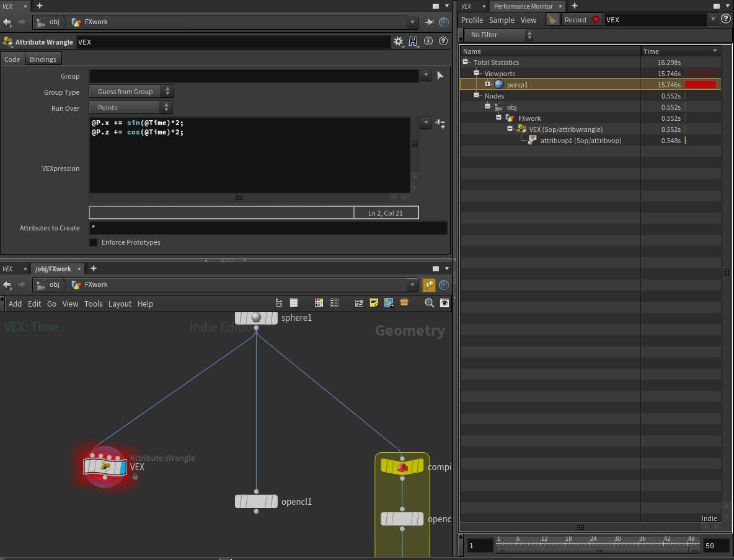Image resolution: width=734 pixels, height=560 pixels.
Task: Open the profile name VEX dropdown arrow
Action: (x=713, y=20)
